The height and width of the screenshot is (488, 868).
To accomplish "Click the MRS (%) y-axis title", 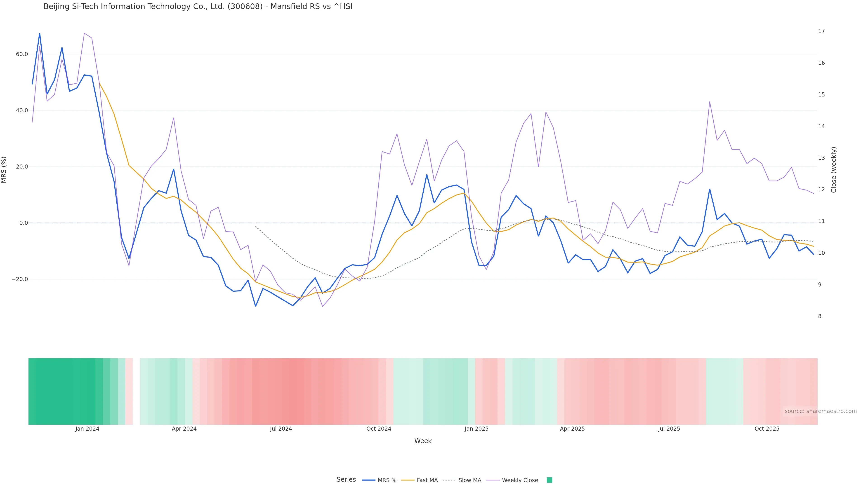I will [4, 170].
